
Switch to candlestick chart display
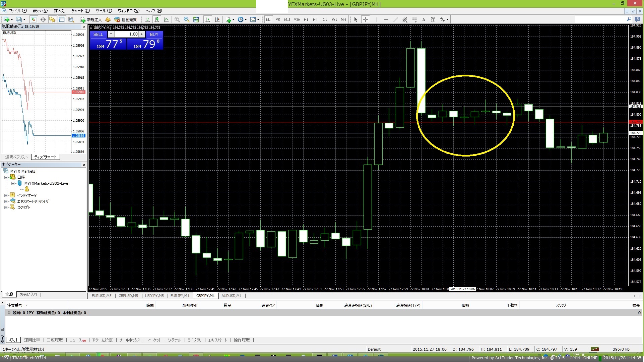156,19
